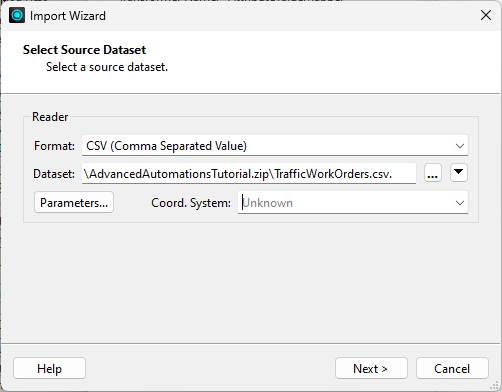Click the Next > button
Viewport: 502px width, 392px height.
371,368
